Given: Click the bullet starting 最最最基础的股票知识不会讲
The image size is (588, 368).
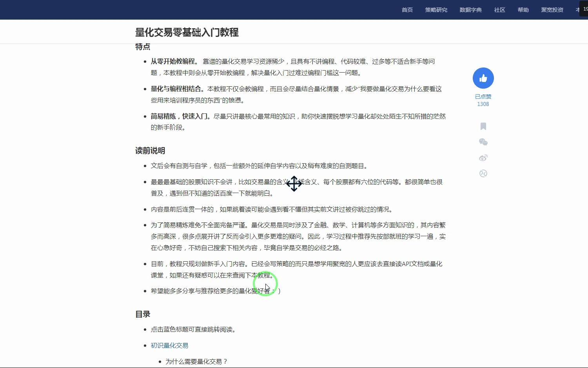Looking at the screenshot, I should click(297, 188).
